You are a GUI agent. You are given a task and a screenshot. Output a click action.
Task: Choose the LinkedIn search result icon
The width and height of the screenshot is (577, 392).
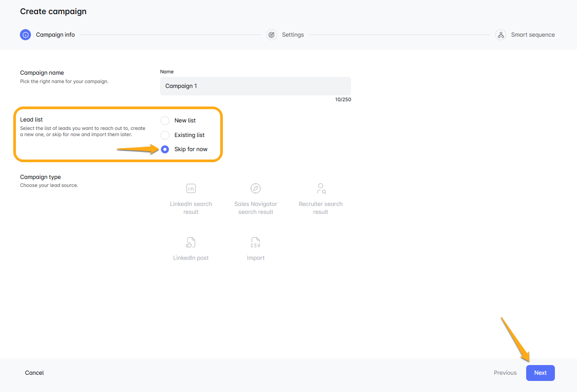point(191,189)
